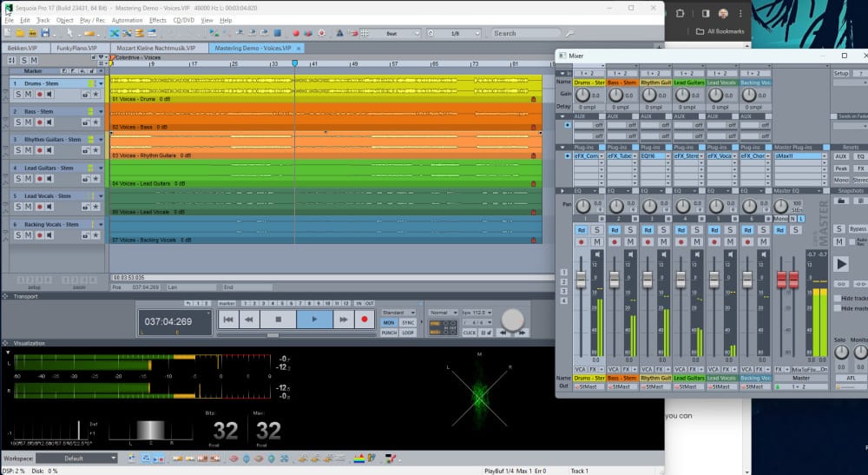Open the Standard mode dropdown in transport

[398, 312]
